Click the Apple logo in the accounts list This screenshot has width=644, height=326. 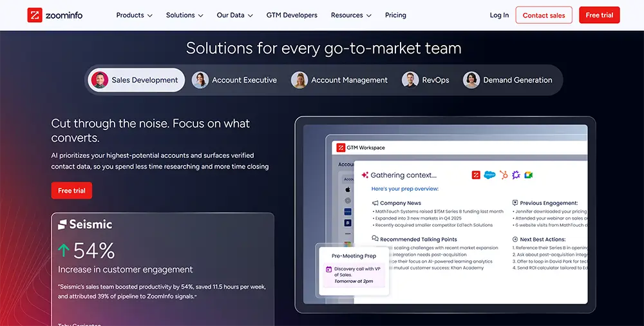348,189
